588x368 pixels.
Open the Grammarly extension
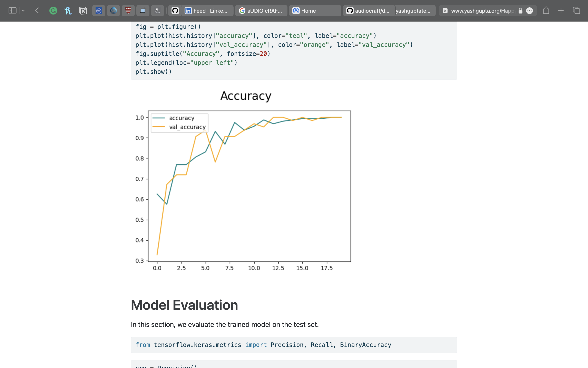tap(53, 10)
